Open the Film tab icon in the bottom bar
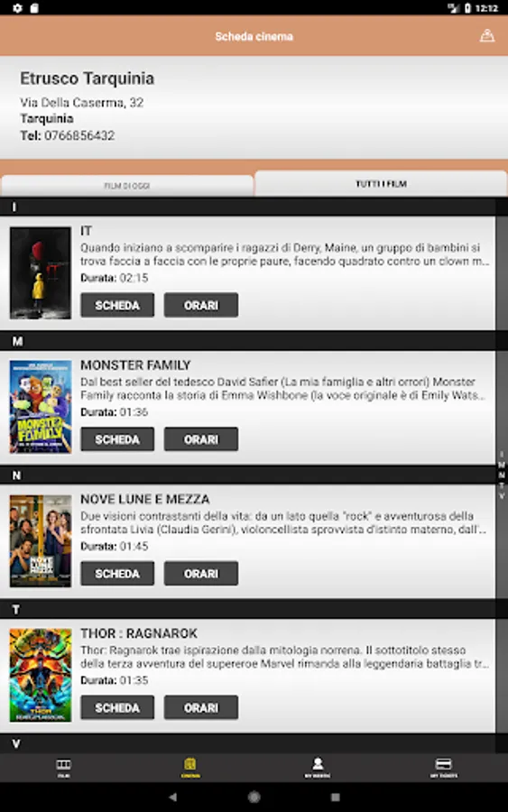 [x=63, y=767]
